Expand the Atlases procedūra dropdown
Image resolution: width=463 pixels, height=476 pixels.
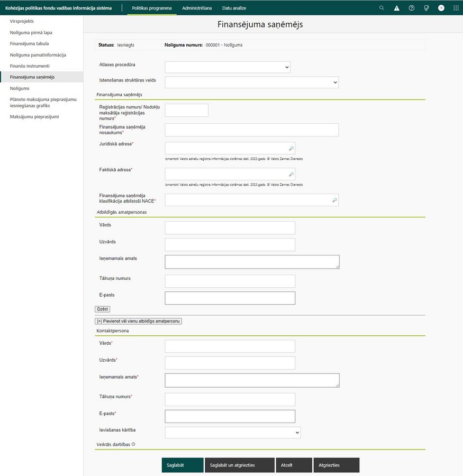[x=228, y=67]
